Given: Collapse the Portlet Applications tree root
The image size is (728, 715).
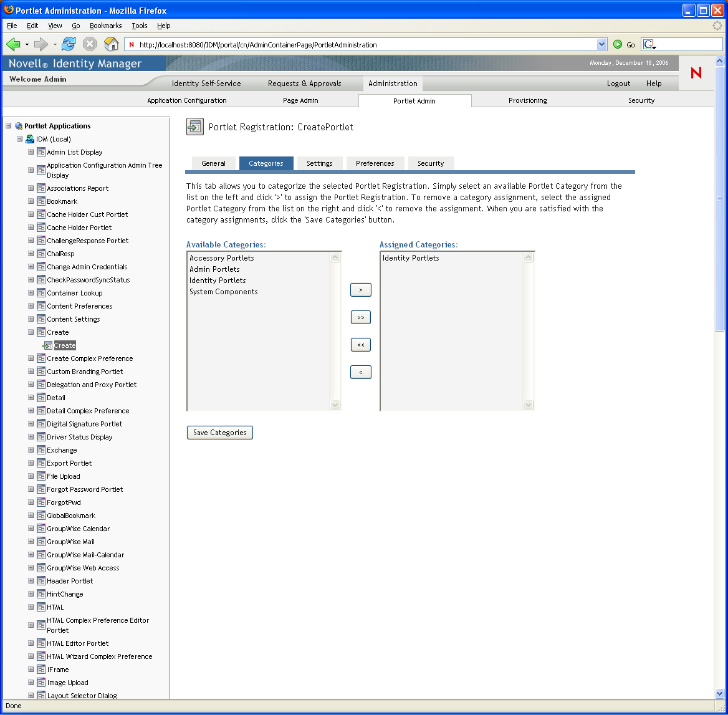Looking at the screenshot, I should point(8,126).
